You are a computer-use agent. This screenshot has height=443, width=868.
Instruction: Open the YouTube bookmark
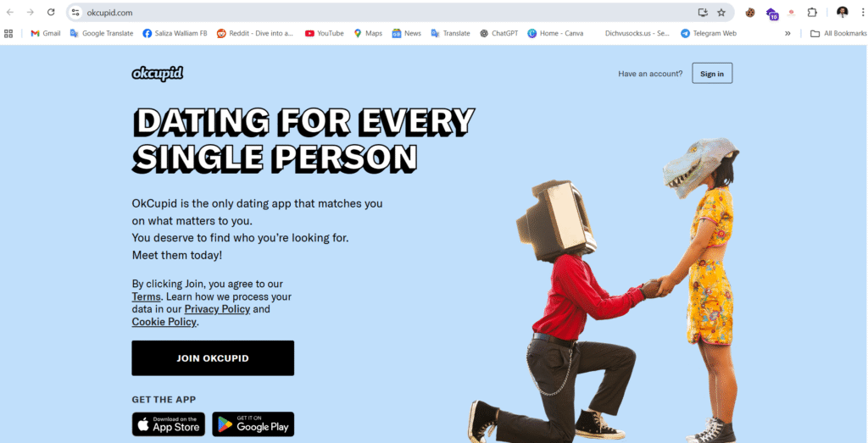325,33
